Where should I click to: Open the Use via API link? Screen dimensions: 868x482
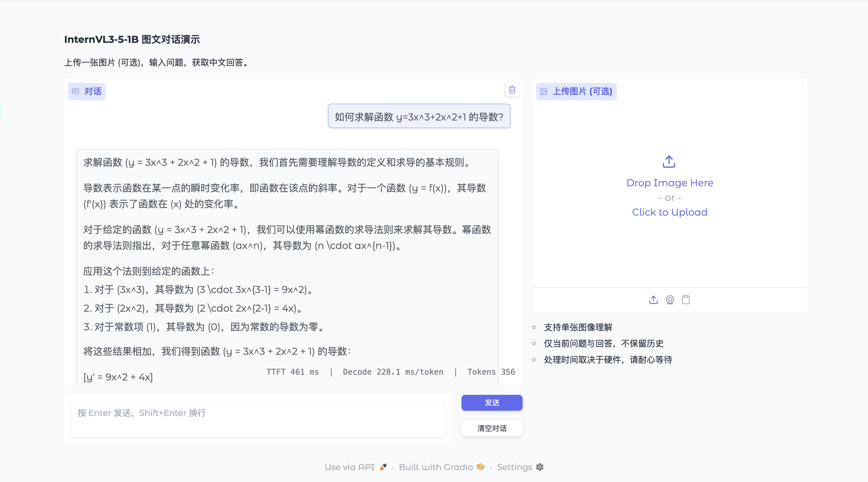coord(355,467)
